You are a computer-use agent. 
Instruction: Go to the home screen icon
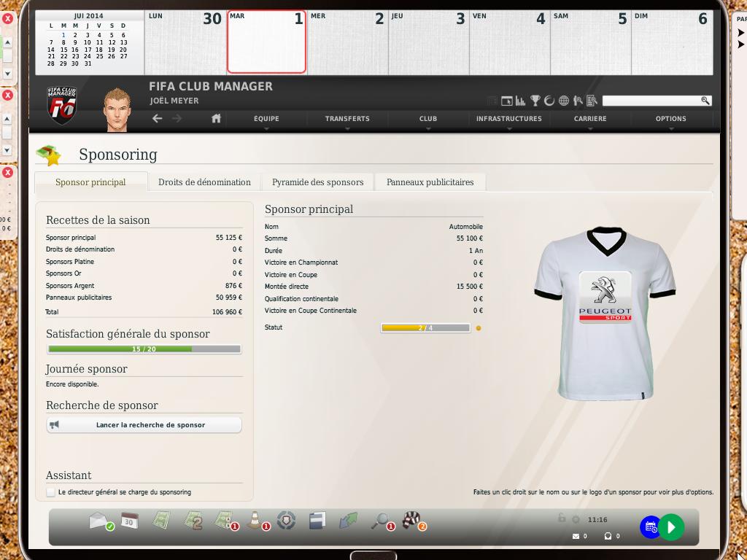point(216,118)
